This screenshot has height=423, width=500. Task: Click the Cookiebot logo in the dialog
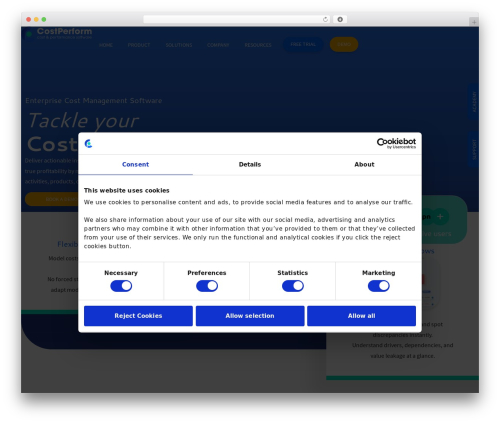click(396, 143)
